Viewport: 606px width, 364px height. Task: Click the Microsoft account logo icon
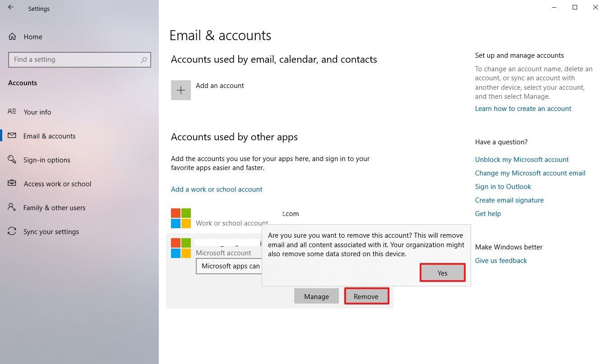(180, 248)
